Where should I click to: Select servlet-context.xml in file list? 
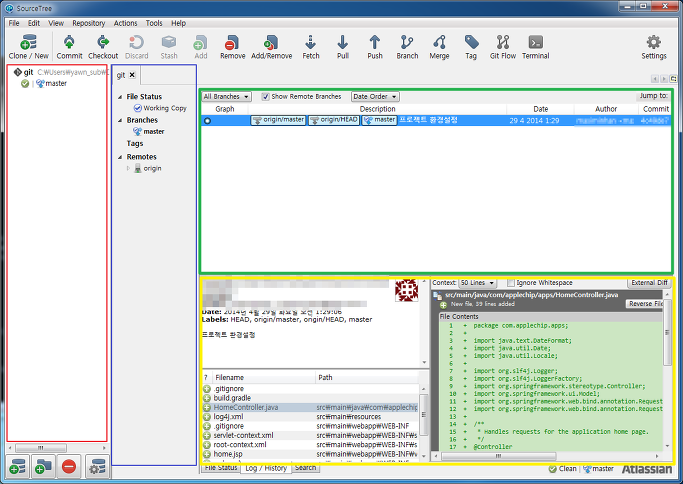310,435
